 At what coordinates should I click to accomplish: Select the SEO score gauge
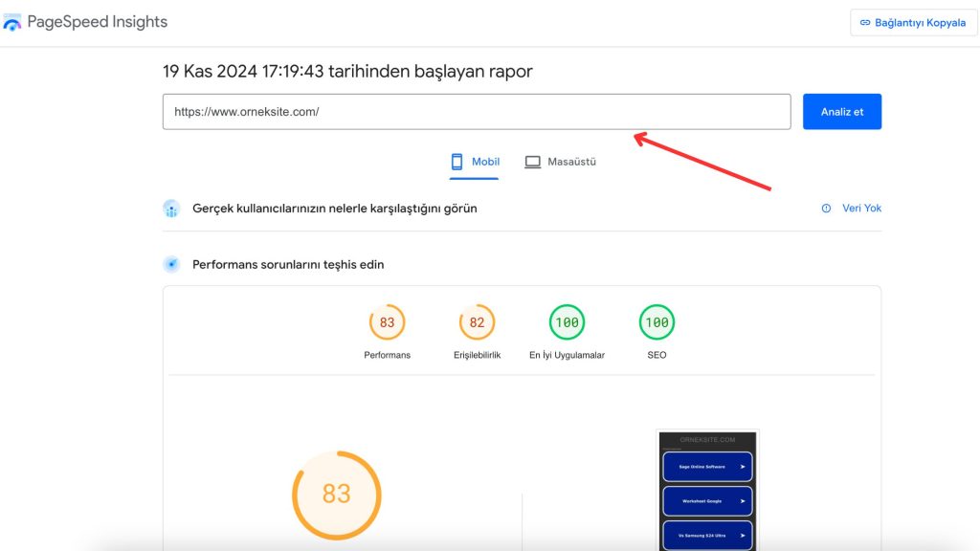point(657,322)
